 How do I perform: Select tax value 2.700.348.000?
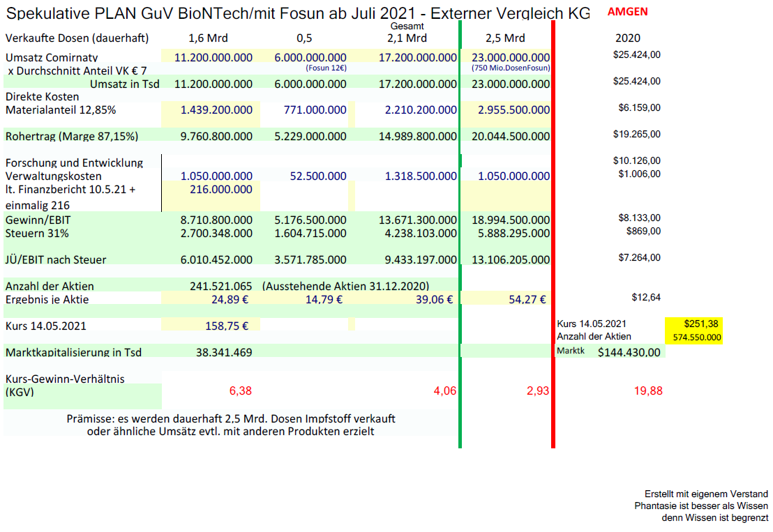point(216,234)
